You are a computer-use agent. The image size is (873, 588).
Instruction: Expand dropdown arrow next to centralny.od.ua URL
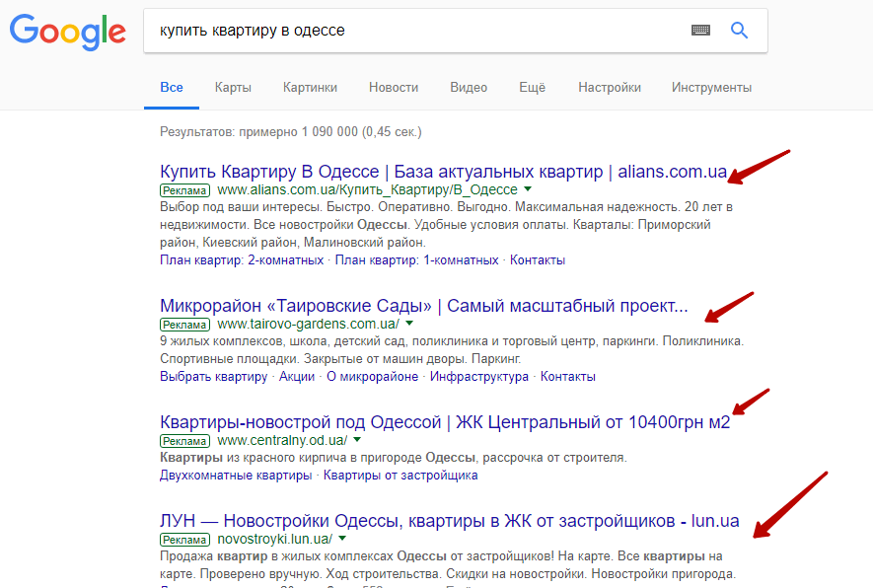tap(357, 440)
